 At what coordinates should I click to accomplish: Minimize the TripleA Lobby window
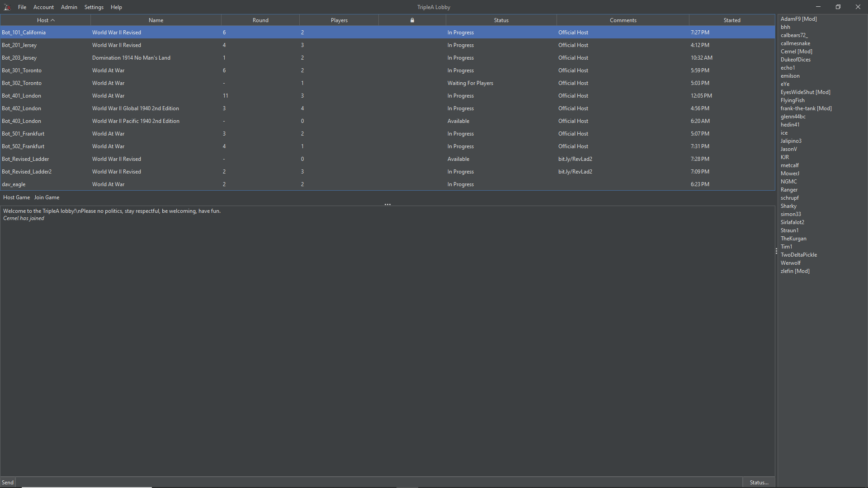pyautogui.click(x=818, y=7)
